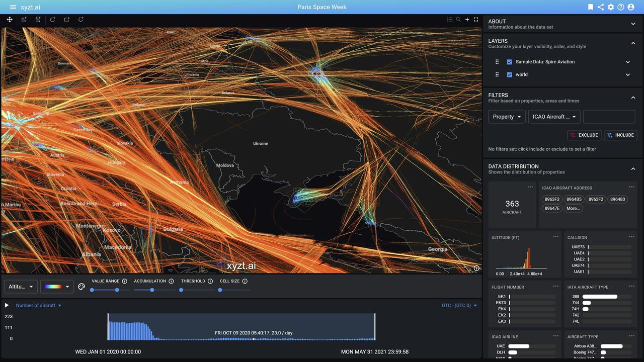
Task: Toggle fullscreen map view
Action: click(x=476, y=20)
